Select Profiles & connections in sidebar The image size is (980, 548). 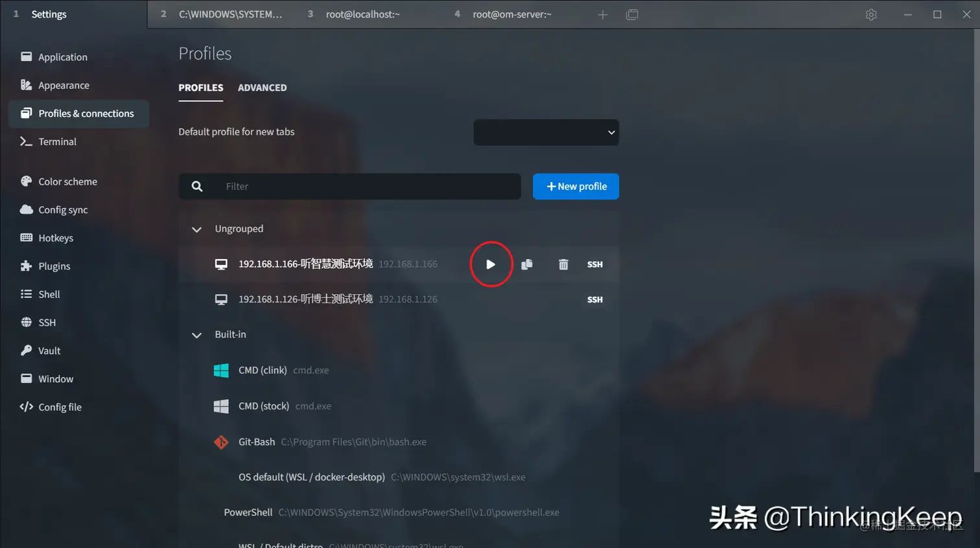click(79, 113)
